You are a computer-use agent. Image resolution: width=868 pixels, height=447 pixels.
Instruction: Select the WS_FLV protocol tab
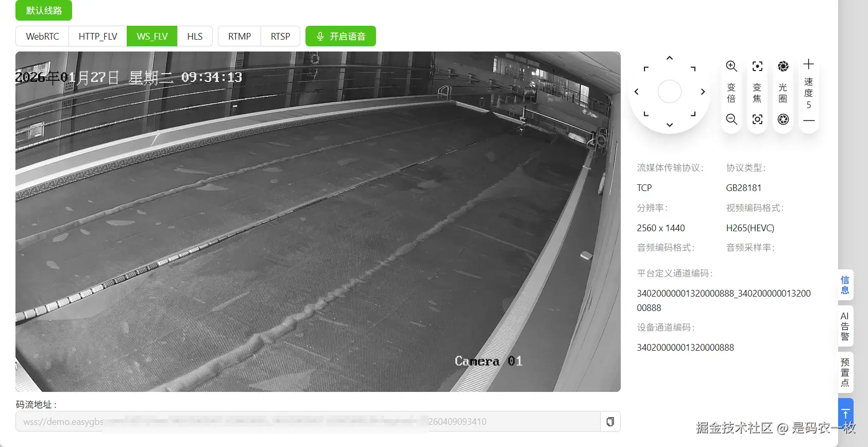point(152,37)
